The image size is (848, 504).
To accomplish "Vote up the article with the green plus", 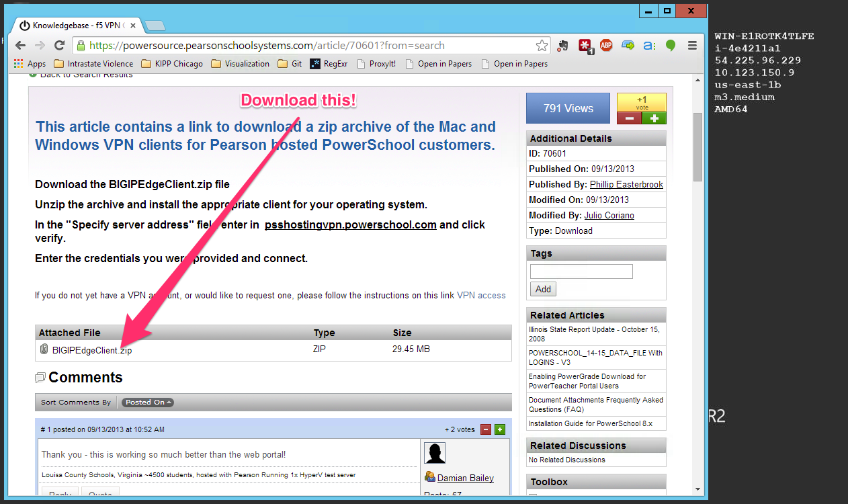I will click(x=654, y=118).
